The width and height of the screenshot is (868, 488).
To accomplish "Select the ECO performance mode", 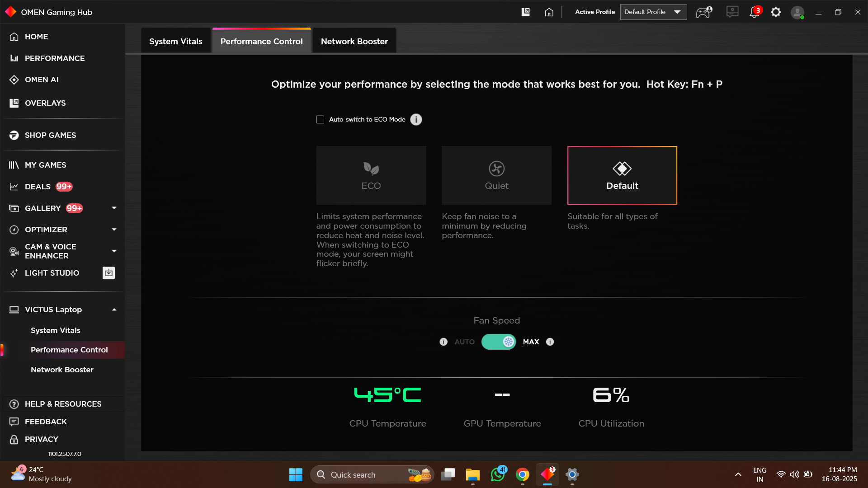I will 371,175.
